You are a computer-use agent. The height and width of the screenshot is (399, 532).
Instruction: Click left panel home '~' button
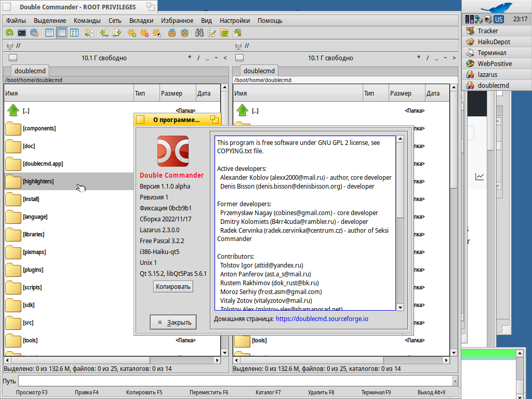(216, 58)
